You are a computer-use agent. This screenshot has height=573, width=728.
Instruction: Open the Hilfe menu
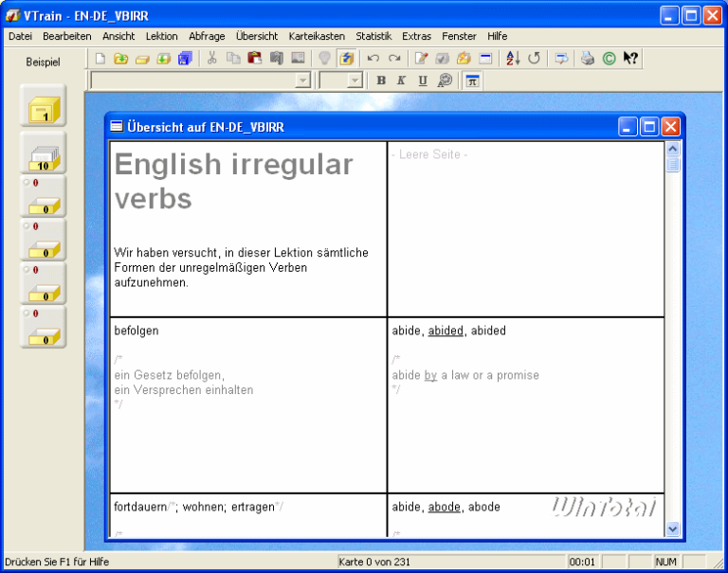[498, 36]
